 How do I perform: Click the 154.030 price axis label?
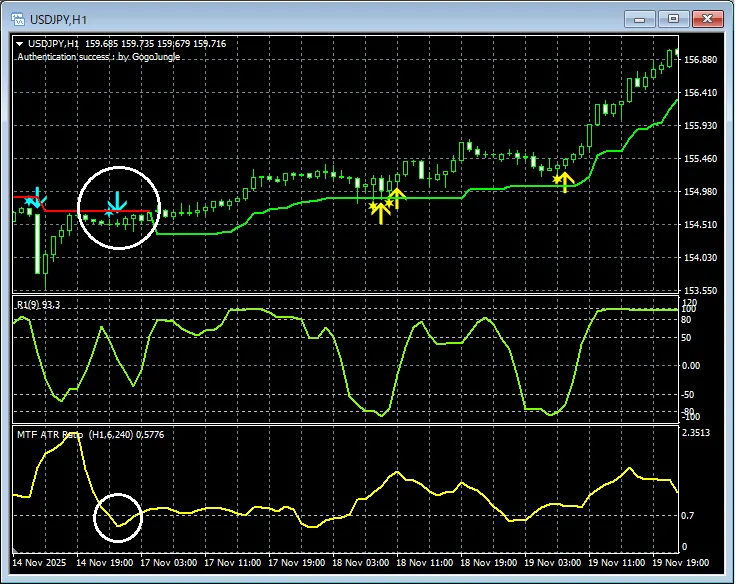pos(700,258)
